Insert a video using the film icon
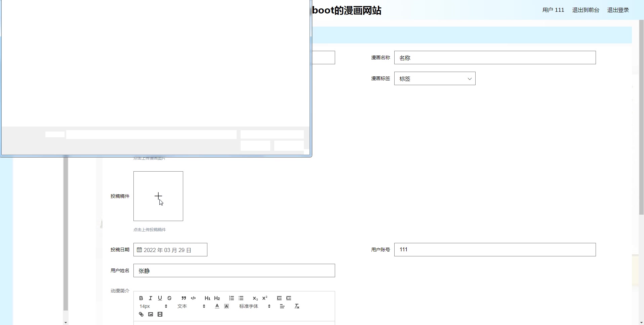 point(160,314)
